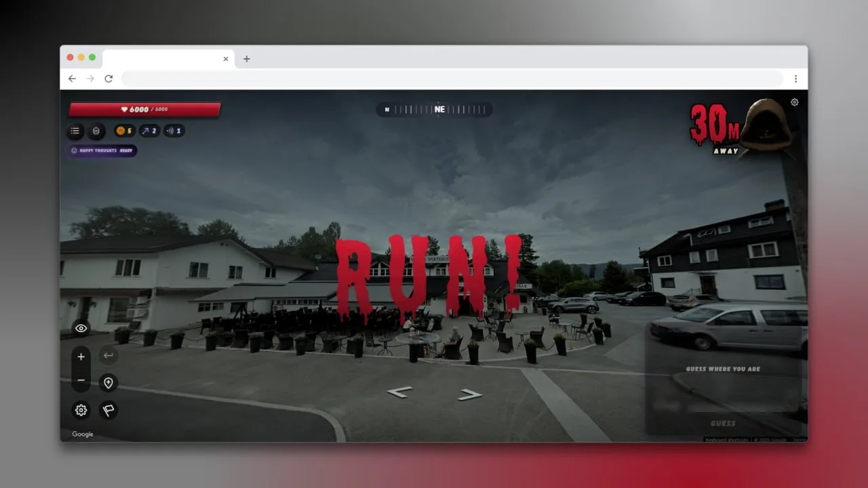The height and width of the screenshot is (488, 868).
Task: Zoom in with the plus button
Action: [x=81, y=357]
